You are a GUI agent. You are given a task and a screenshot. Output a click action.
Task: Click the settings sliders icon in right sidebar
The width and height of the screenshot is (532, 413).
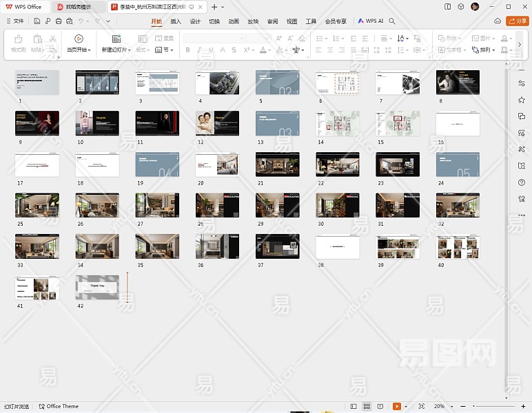[522, 83]
